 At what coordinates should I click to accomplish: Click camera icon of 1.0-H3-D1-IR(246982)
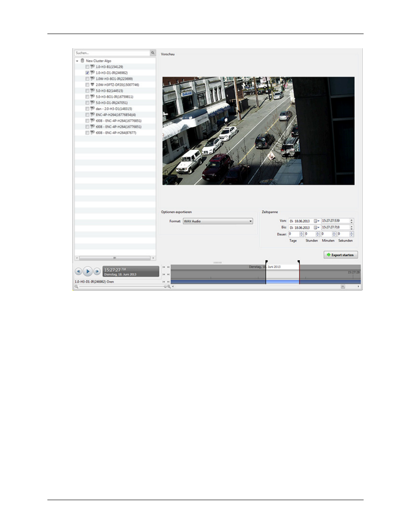coord(92,73)
